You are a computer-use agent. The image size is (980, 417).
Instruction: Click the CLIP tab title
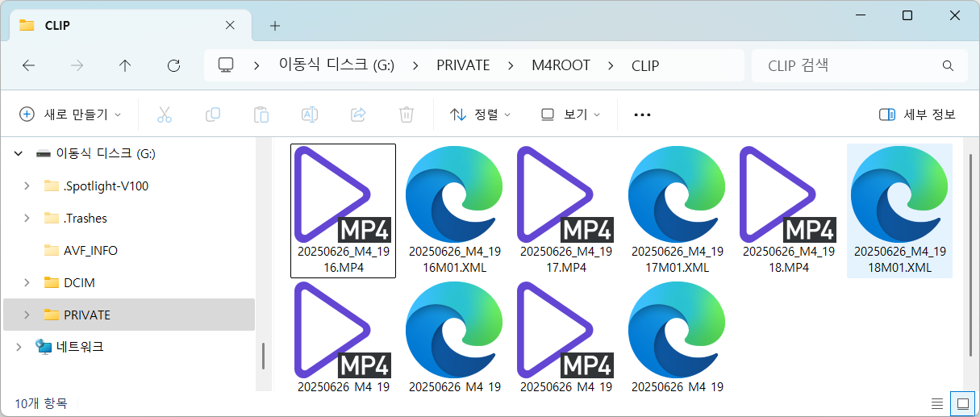click(57, 25)
